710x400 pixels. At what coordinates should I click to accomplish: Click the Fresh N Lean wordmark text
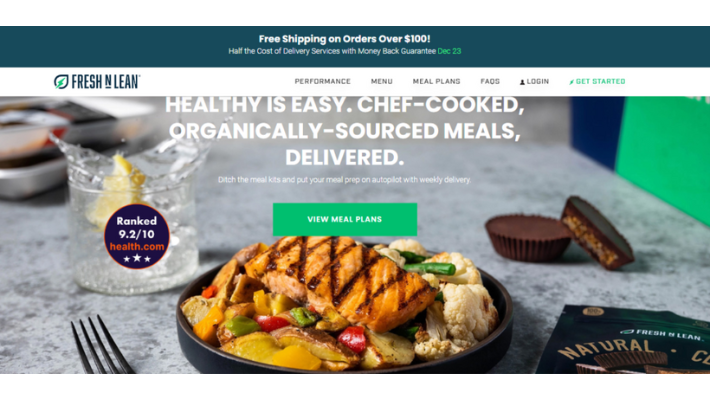[106, 82]
